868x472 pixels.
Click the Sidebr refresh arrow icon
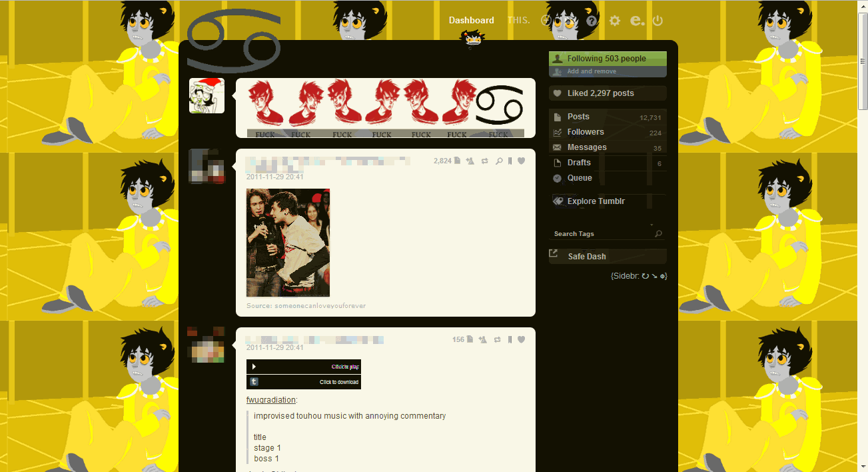645,276
